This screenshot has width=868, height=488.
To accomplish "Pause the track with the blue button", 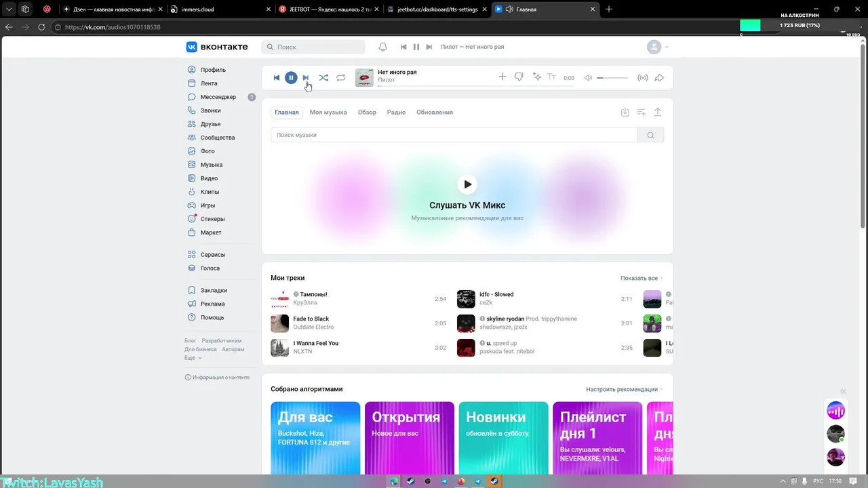I will [x=291, y=78].
